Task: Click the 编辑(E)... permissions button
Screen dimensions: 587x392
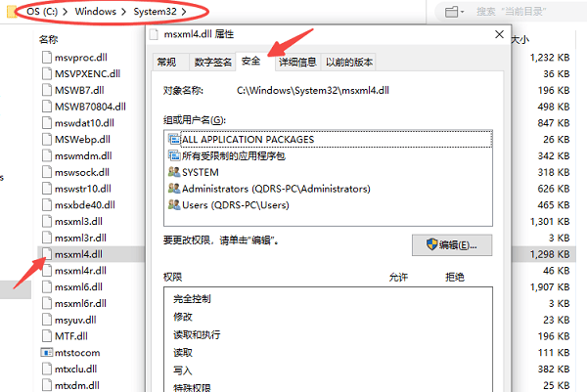Action: (x=452, y=245)
